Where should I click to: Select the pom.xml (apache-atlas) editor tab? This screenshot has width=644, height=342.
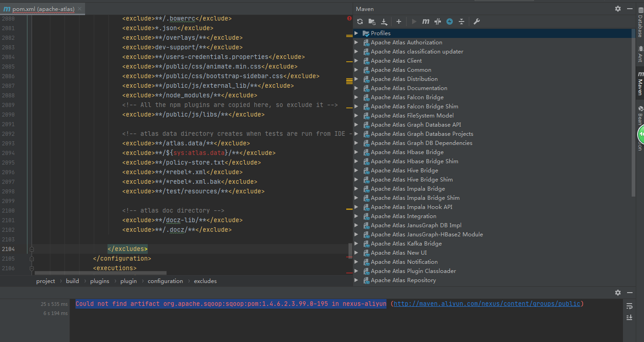pos(39,9)
